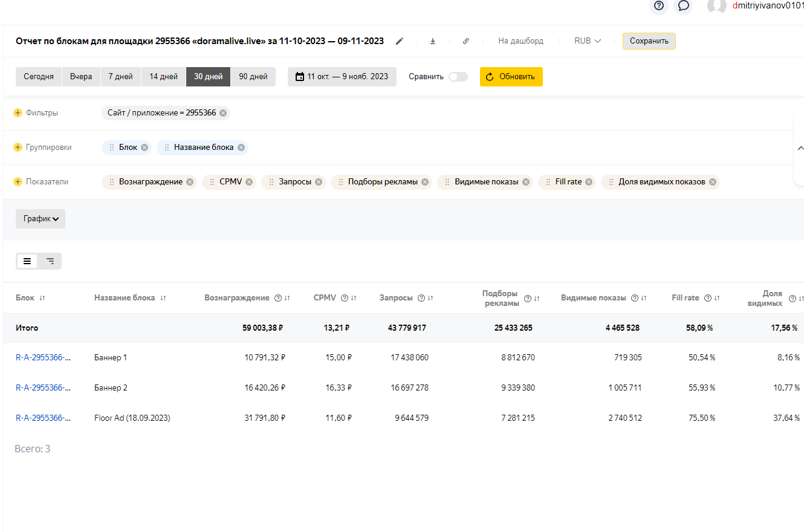Remove the Запросы metric chip
Screen dimensions: 804x532
318,182
